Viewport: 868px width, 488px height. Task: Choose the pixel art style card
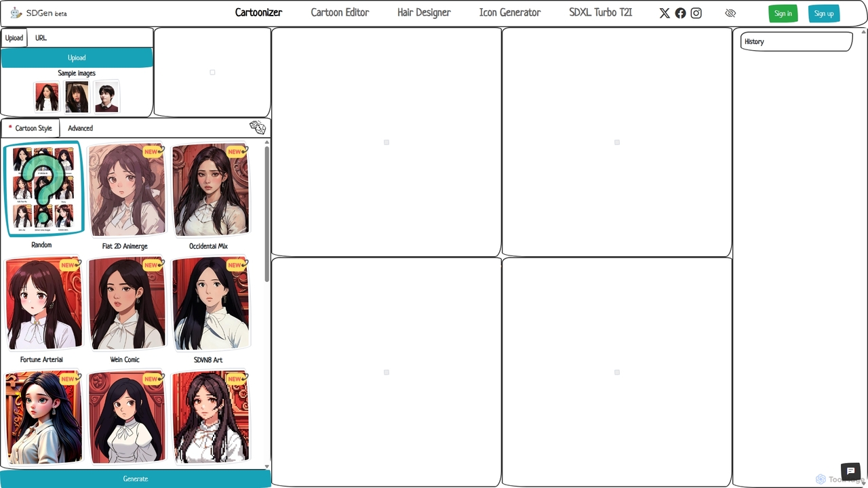pyautogui.click(x=210, y=418)
